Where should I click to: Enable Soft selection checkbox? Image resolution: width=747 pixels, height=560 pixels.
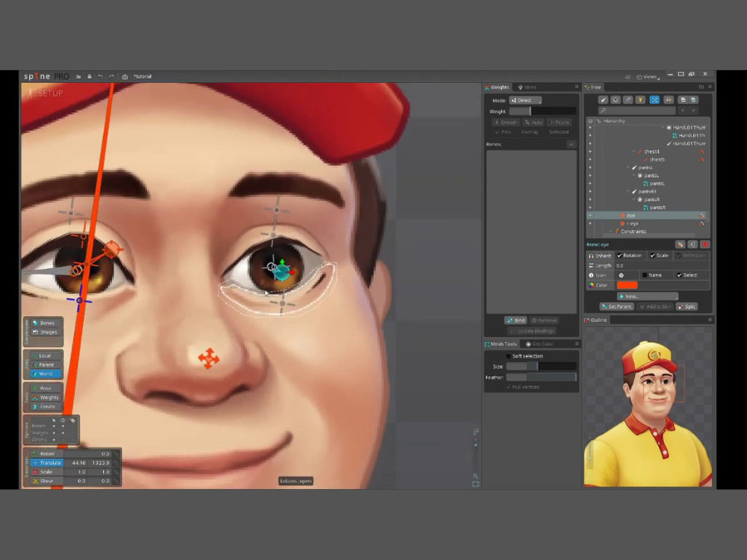pyautogui.click(x=524, y=355)
